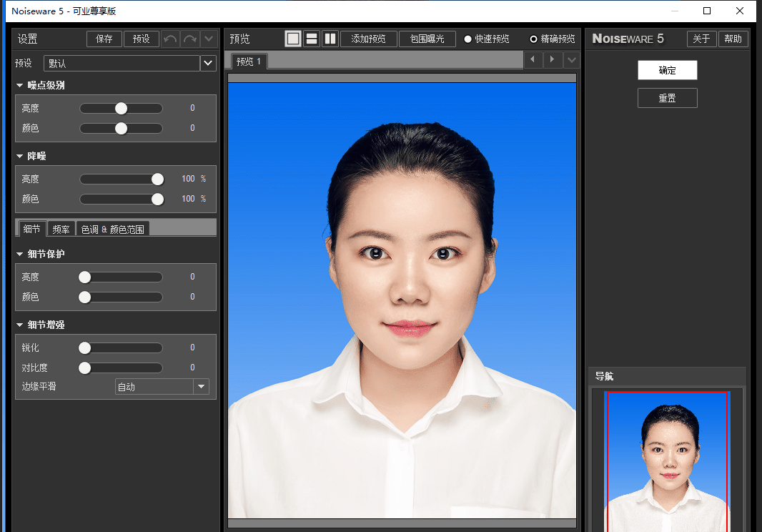Click the undo arrow icon
Viewport: 762px width, 532px height.
(170, 39)
